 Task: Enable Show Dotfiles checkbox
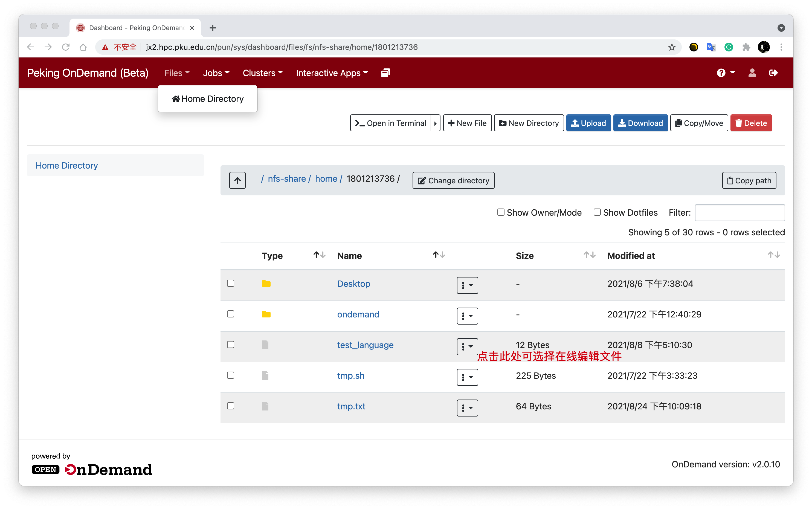pos(597,212)
